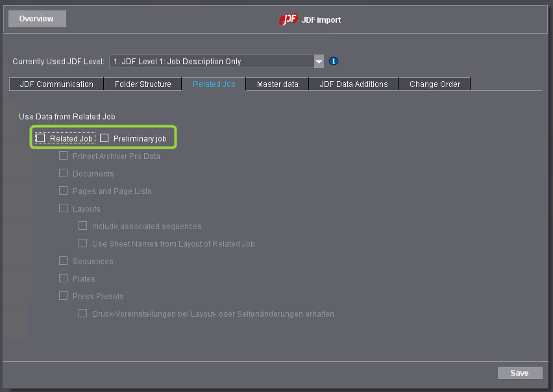Select the Master data tab
Image resolution: width=553 pixels, height=392 pixels.
[277, 84]
